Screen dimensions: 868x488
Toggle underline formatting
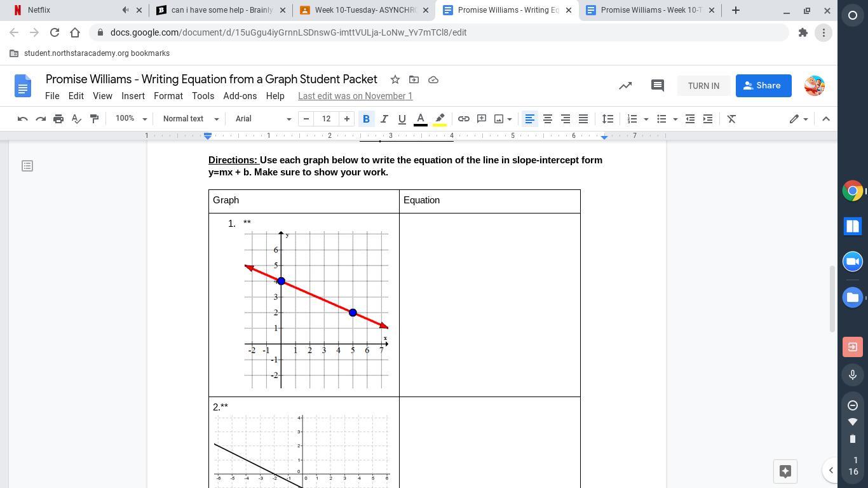click(x=402, y=119)
